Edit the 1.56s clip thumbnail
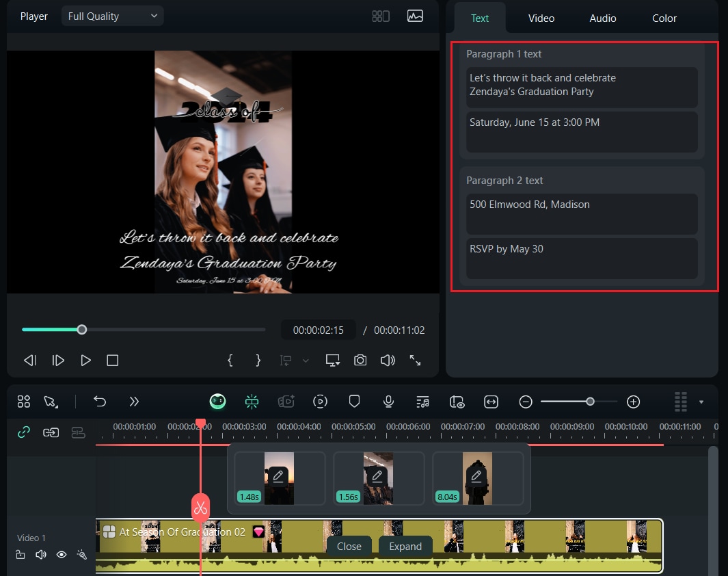The width and height of the screenshot is (728, 576). [x=378, y=478]
